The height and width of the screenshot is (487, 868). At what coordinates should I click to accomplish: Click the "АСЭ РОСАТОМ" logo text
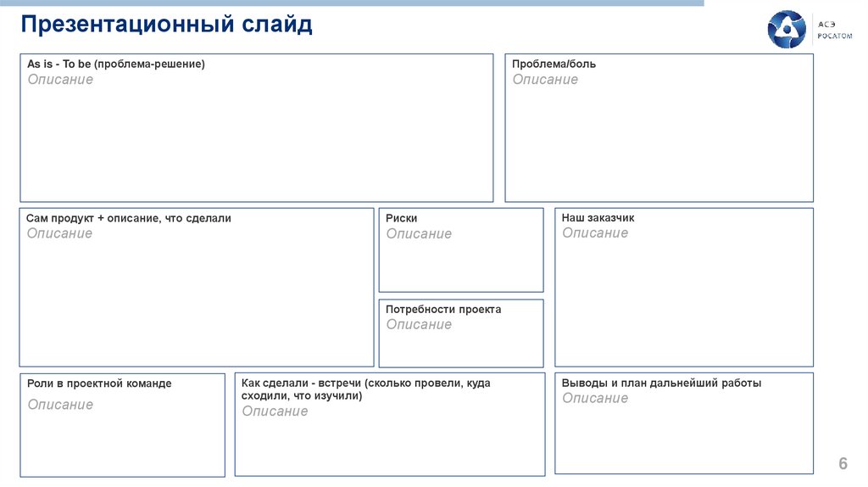[835, 30]
